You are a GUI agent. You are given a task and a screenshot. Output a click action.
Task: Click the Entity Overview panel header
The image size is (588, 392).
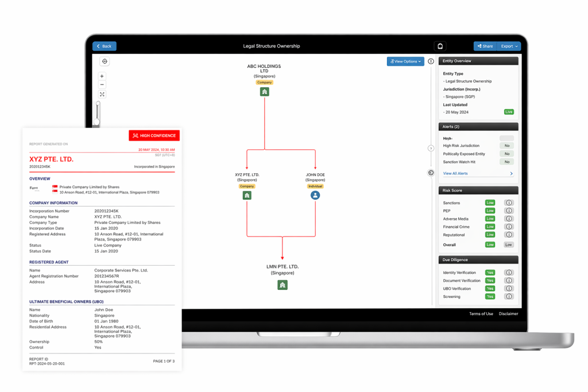(478, 61)
